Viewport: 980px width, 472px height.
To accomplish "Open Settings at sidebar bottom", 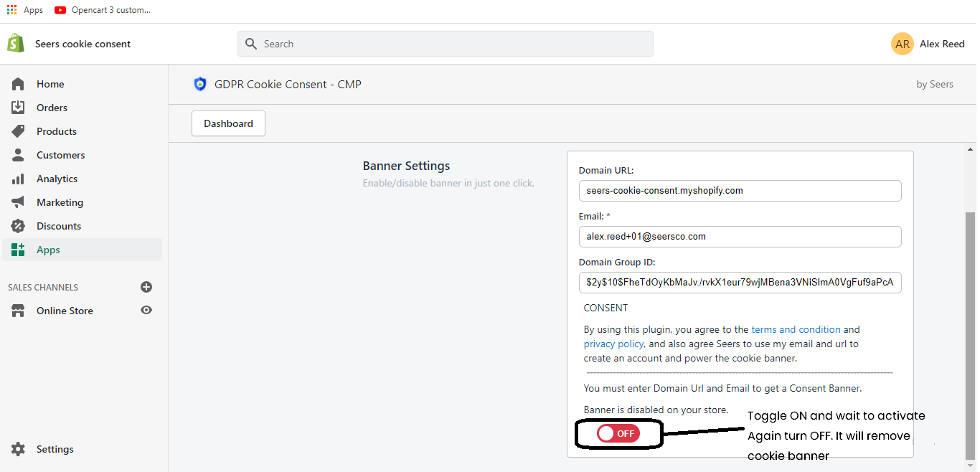I will [55, 449].
